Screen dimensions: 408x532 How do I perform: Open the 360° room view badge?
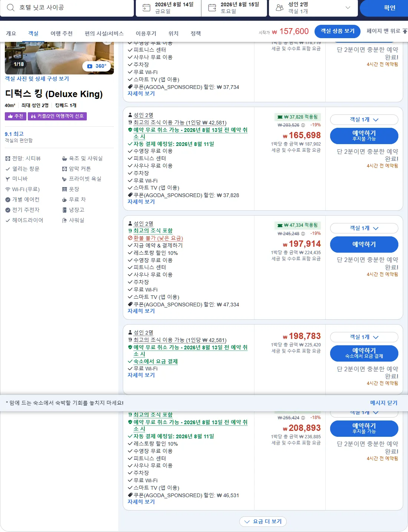coord(97,66)
